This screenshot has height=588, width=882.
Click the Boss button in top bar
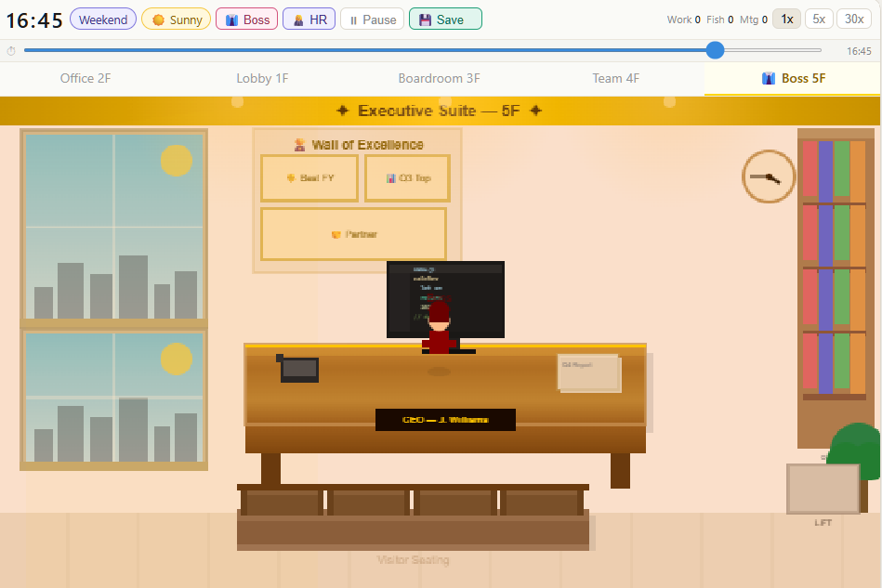click(246, 20)
